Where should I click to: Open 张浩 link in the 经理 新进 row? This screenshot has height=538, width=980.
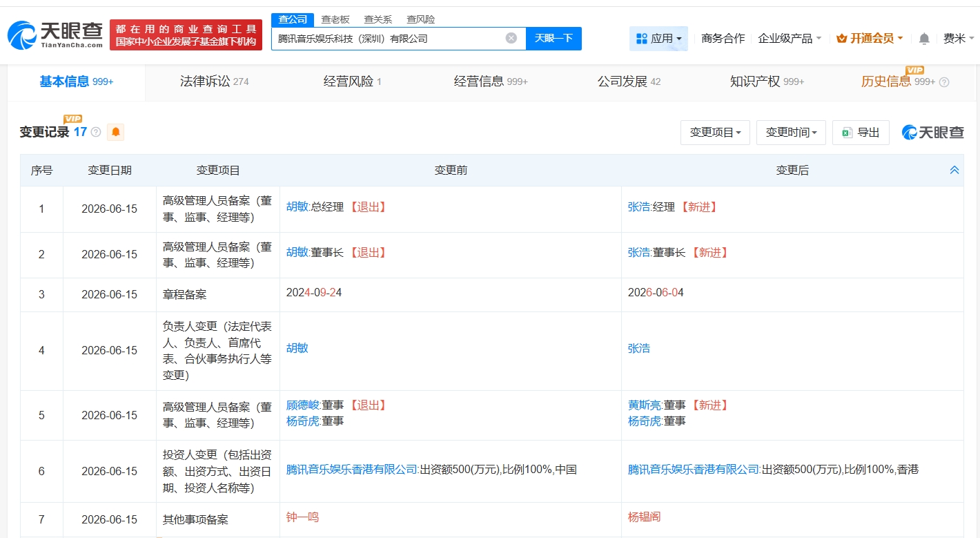click(639, 206)
